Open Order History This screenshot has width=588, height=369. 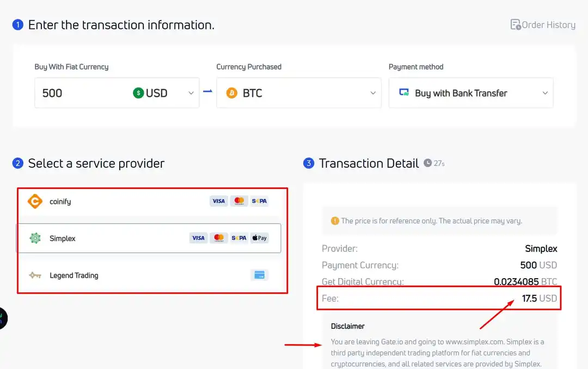click(547, 24)
